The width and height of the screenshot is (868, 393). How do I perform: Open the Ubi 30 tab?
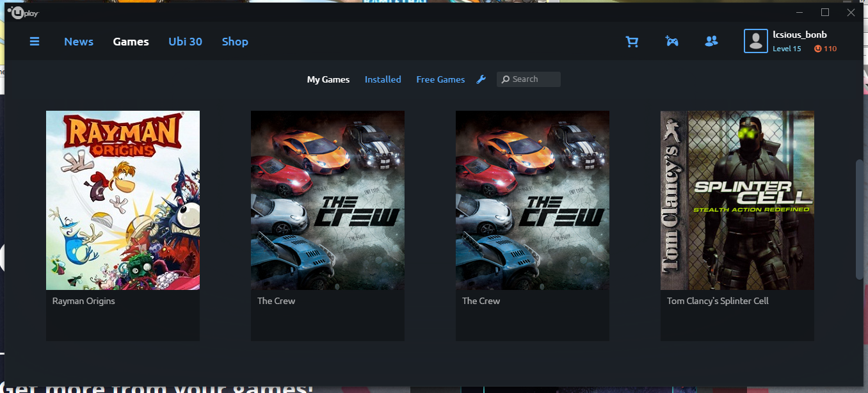(x=186, y=42)
